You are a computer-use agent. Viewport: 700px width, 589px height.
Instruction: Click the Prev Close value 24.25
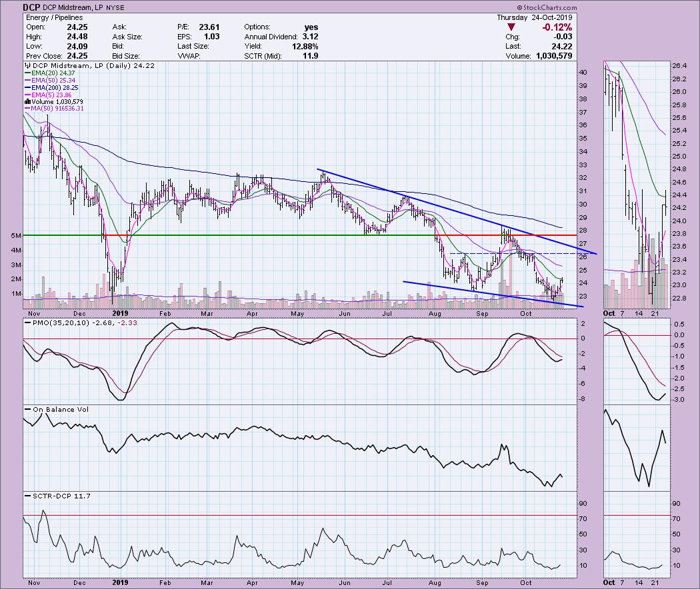77,56
